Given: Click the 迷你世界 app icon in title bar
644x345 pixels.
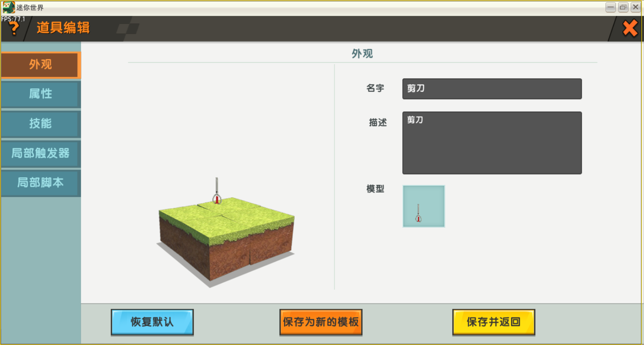Looking at the screenshot, I should click(x=8, y=7).
